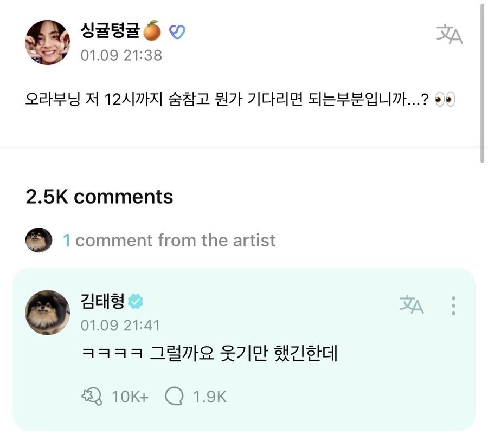Click the teal verified badge next to 김태형

[136, 301]
